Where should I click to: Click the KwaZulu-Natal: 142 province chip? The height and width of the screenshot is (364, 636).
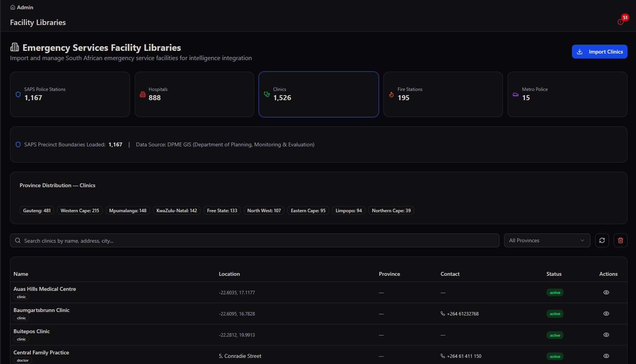[177, 211]
